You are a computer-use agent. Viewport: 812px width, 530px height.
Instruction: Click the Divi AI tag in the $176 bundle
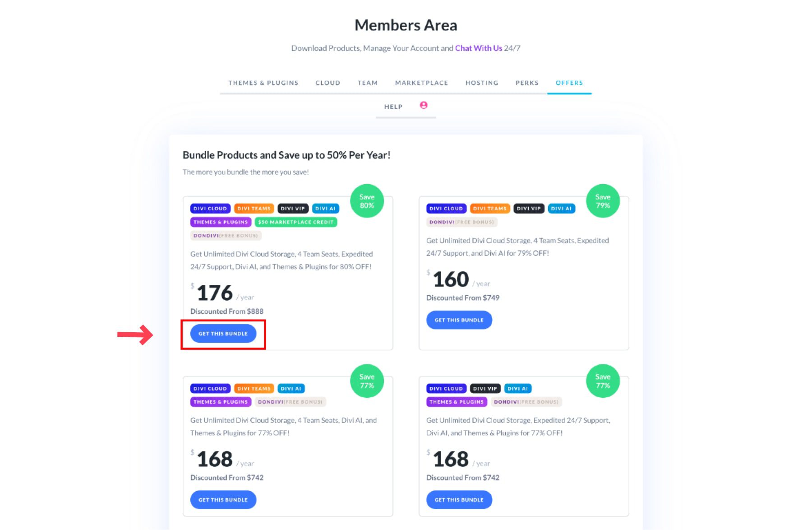(x=325, y=209)
